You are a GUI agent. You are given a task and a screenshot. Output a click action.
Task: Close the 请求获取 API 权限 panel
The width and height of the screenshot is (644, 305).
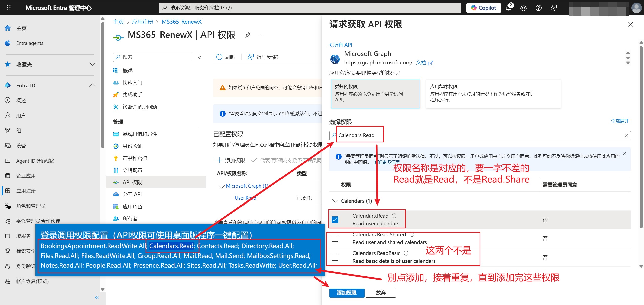631,24
